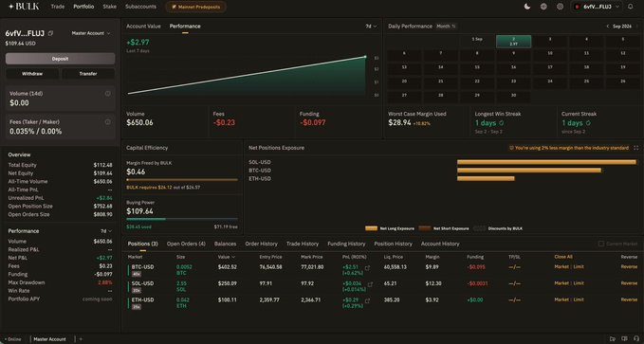Image resolution: width=644 pixels, height=344 pixels.
Task: Show info for Volume (14d)
Action: (107, 94)
